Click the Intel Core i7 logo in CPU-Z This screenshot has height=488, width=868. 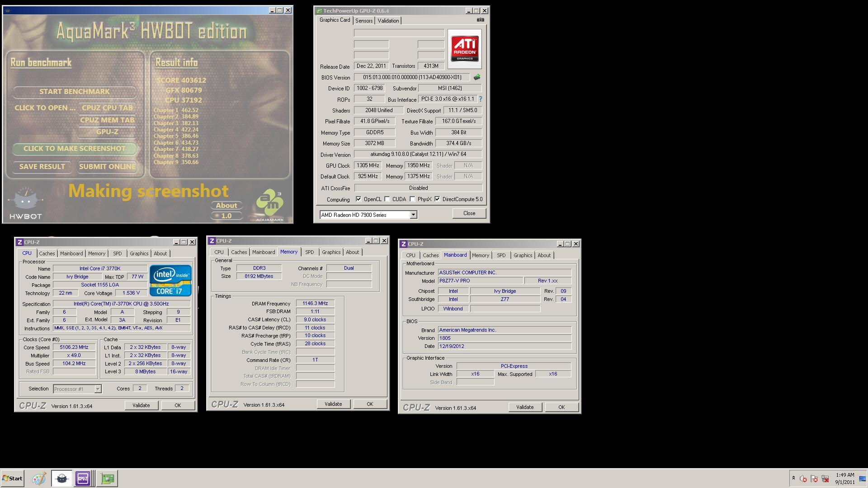click(x=171, y=280)
